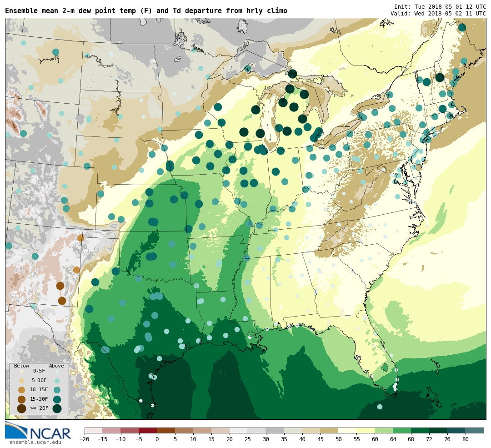This screenshot has width=491, height=448.
Task: Click the colorbar tick label '68'
Action: (411, 439)
